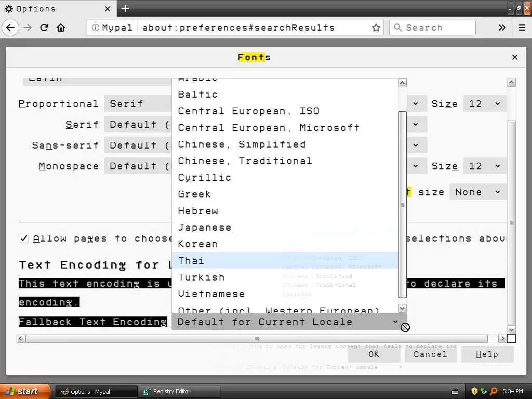Select Japanese encoding option
This screenshot has width=532, height=399.
285,228
